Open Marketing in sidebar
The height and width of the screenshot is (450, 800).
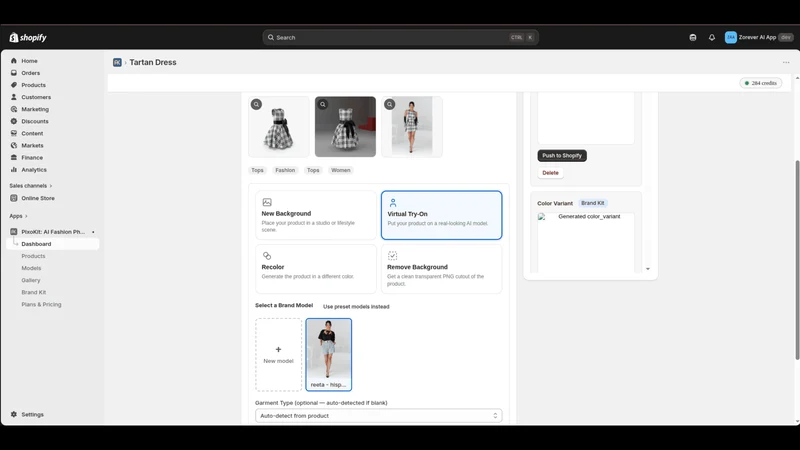point(35,109)
